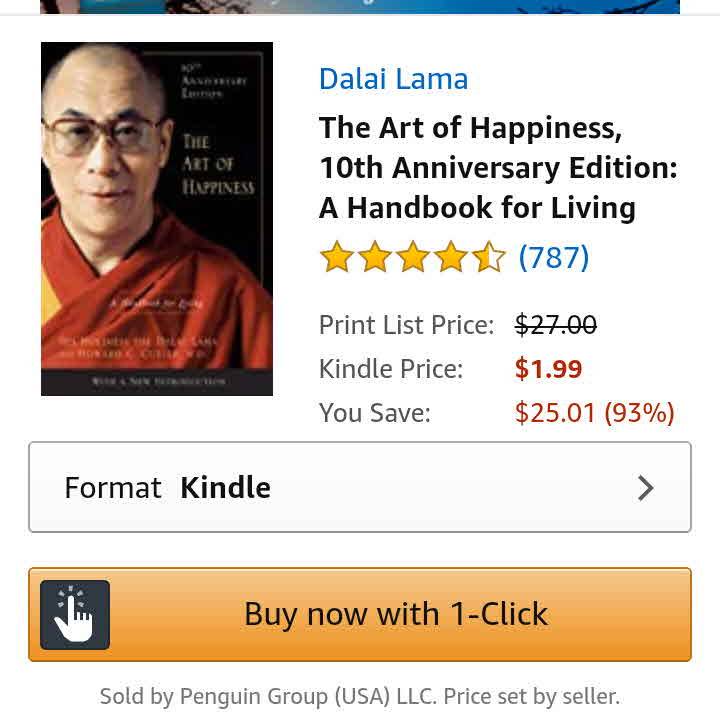Open the Format Kindle dropdown box
Screen dimensions: 720x720
click(x=360, y=487)
